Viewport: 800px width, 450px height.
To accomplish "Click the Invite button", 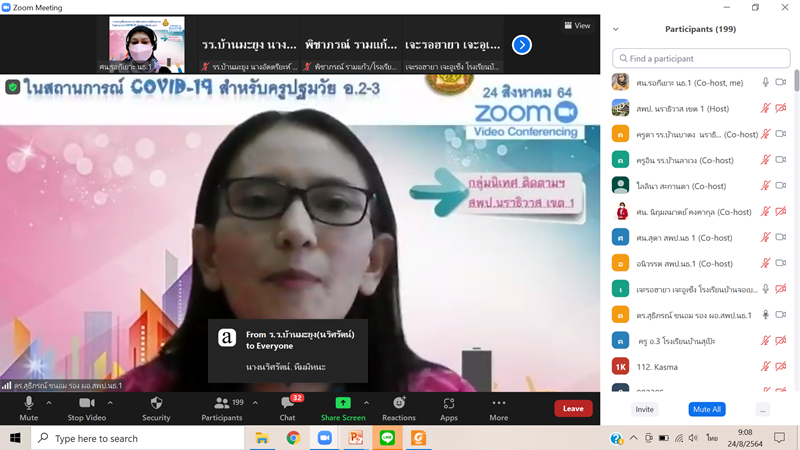I will [x=645, y=409].
